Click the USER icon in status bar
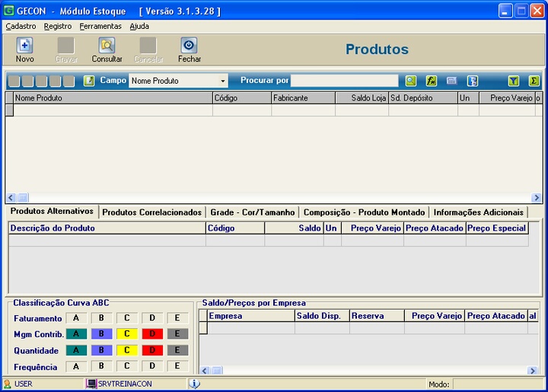548x392 pixels. pyautogui.click(x=7, y=384)
